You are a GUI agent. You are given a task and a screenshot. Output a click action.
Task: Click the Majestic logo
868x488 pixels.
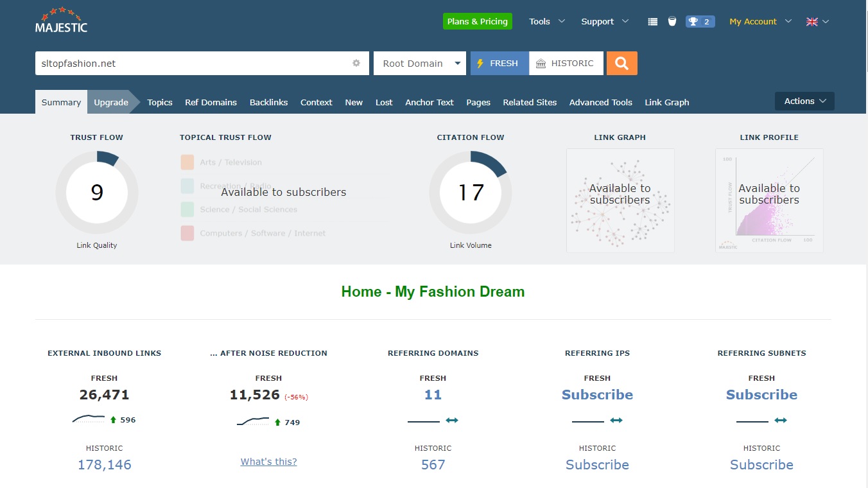[x=61, y=20]
